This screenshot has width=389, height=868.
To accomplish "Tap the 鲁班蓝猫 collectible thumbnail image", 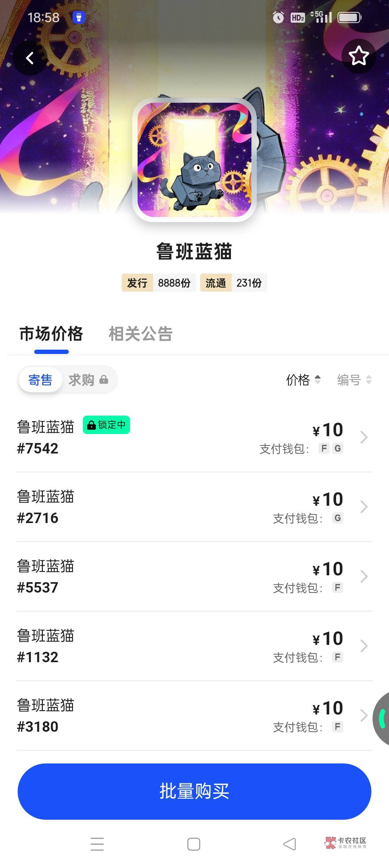I will click(194, 160).
